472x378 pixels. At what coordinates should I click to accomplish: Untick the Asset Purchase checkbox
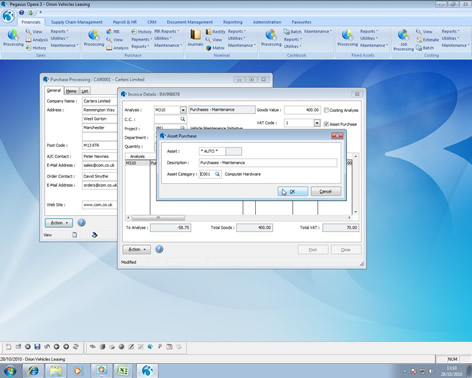tap(326, 124)
